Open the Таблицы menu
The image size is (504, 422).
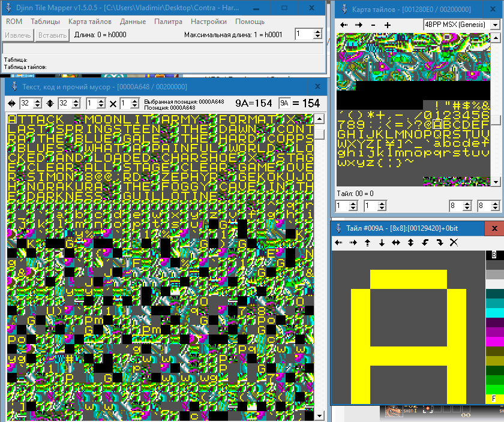point(46,22)
